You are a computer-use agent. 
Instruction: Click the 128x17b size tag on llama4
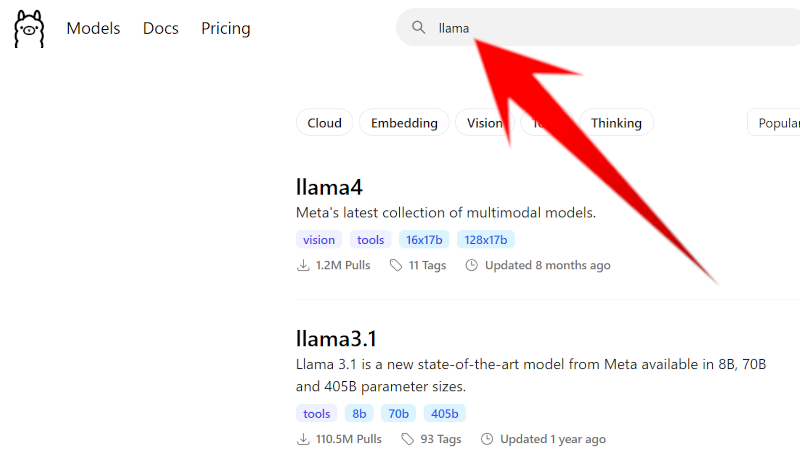click(x=485, y=240)
